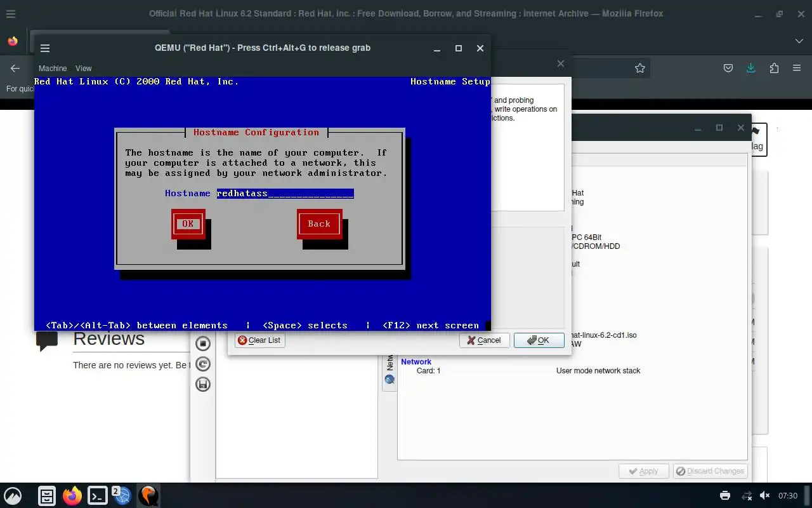The image size is (812, 508).
Task: Open the Firefox downloads panel
Action: pyautogui.click(x=751, y=68)
